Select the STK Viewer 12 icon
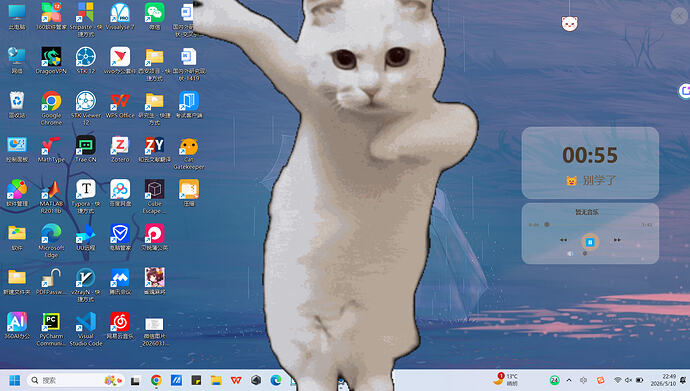The width and height of the screenshot is (690, 391). (85, 108)
